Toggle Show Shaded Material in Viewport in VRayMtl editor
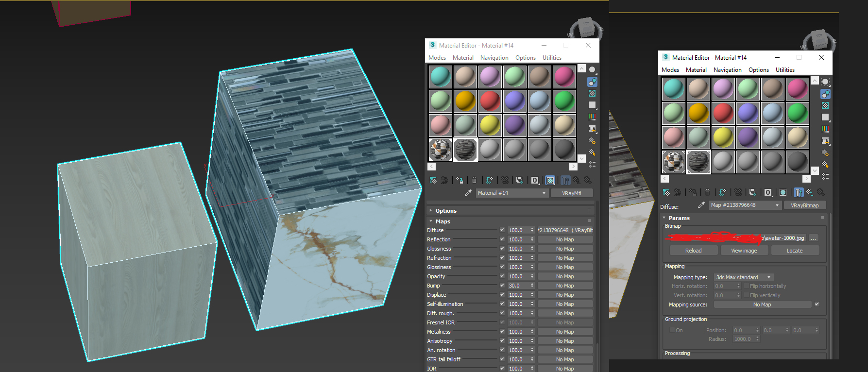868x372 pixels. (550, 180)
